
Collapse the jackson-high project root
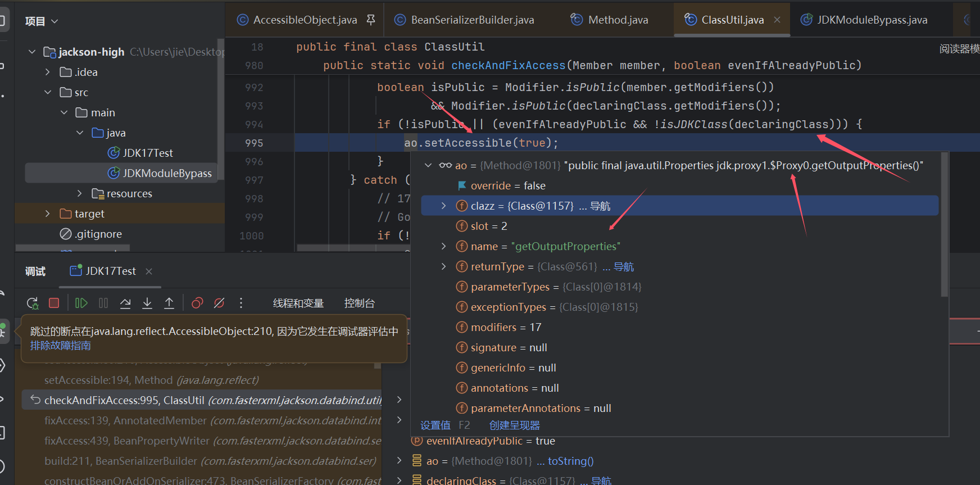(x=32, y=52)
